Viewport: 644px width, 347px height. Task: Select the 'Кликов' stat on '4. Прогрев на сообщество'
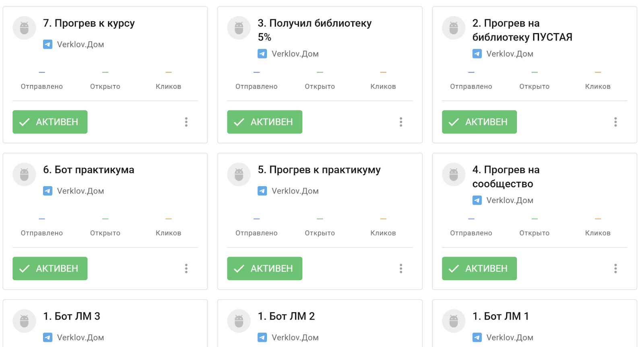pyautogui.click(x=598, y=233)
